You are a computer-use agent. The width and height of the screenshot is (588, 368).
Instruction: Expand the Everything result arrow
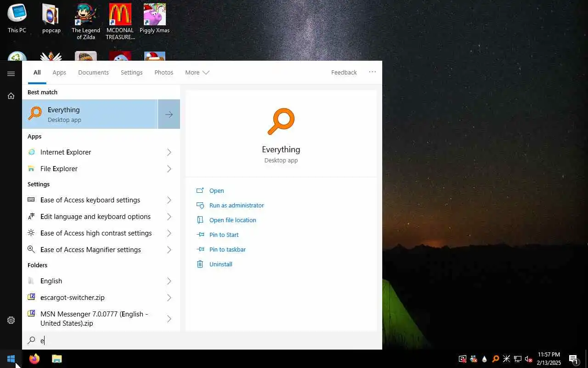(169, 114)
